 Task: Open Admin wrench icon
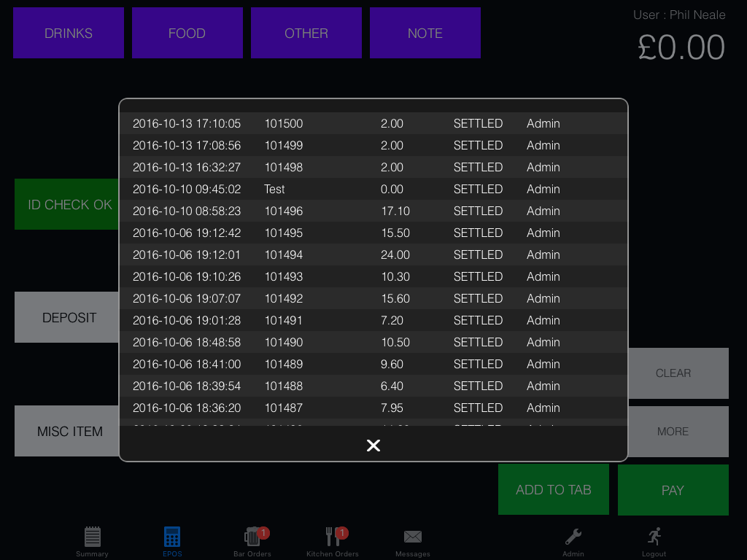coord(573,538)
